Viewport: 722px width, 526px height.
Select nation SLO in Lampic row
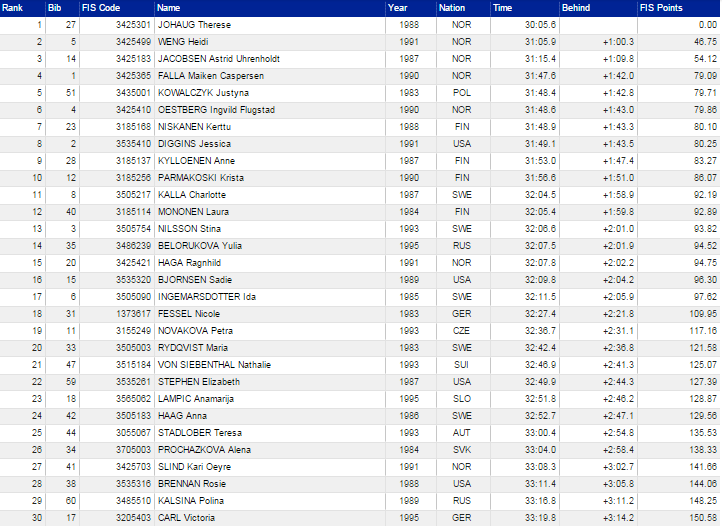coord(461,400)
